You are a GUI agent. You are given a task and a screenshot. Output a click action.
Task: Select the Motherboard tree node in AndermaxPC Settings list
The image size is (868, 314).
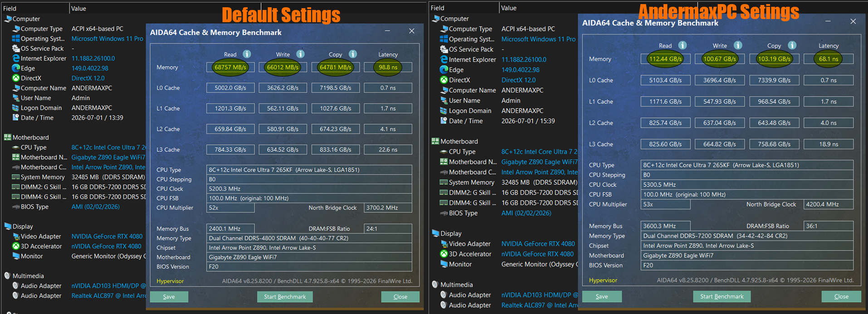(459, 141)
